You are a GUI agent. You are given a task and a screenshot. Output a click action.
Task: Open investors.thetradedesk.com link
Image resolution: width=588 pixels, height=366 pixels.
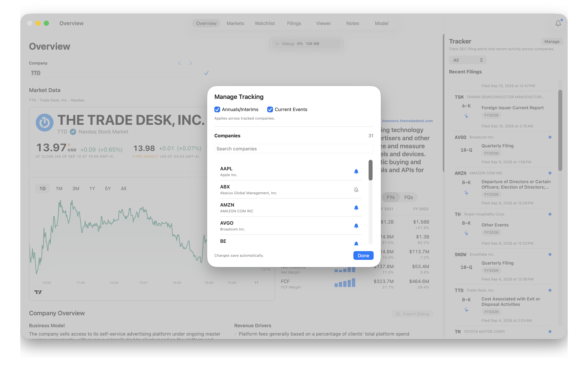click(407, 121)
